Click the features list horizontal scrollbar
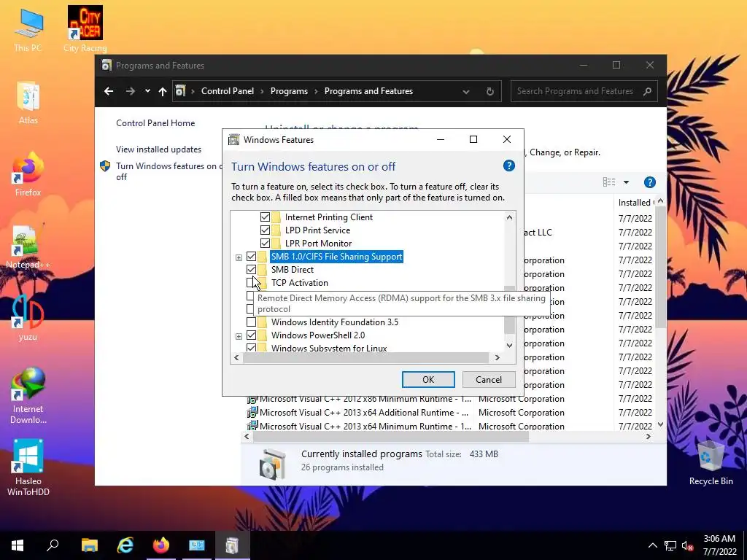Viewport: 747px width, 560px height. 366,357
